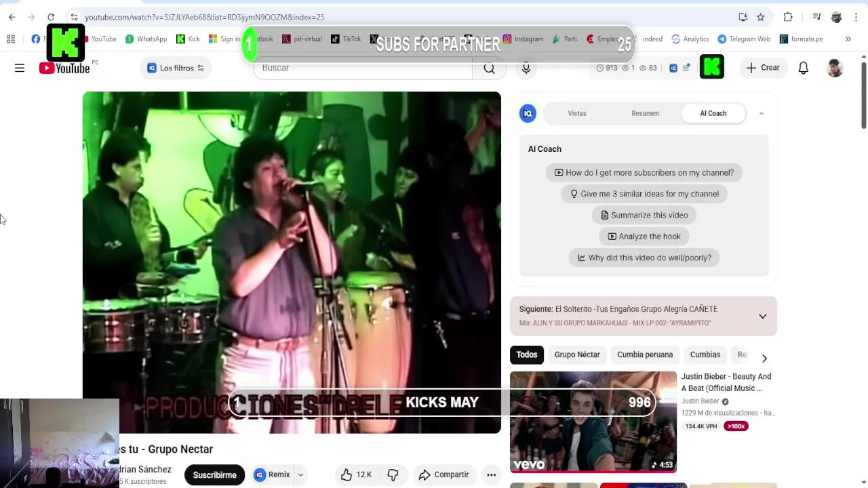Like the video with thumbs up
The height and width of the screenshot is (488, 868).
(357, 474)
